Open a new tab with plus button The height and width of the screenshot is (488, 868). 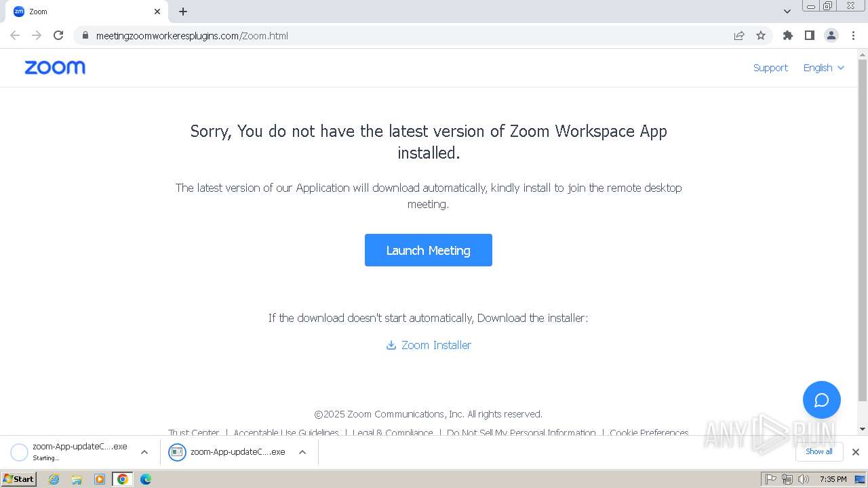(183, 12)
